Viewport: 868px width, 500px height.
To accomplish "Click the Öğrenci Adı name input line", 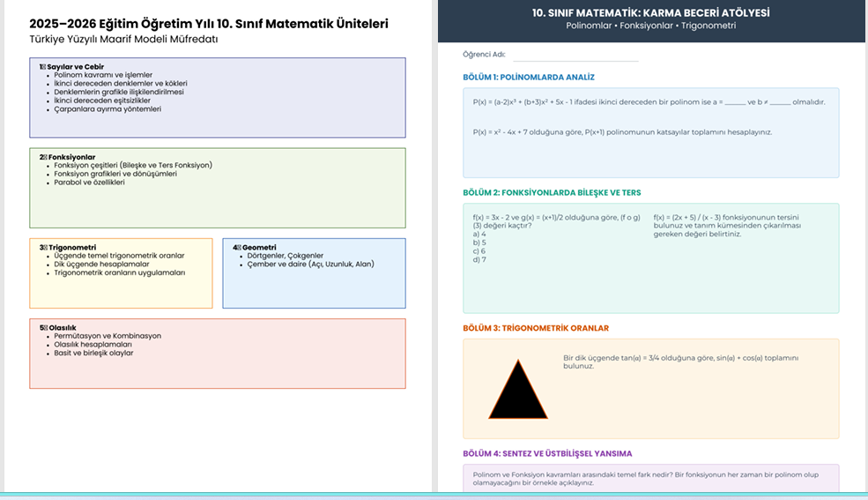I will tap(575, 56).
